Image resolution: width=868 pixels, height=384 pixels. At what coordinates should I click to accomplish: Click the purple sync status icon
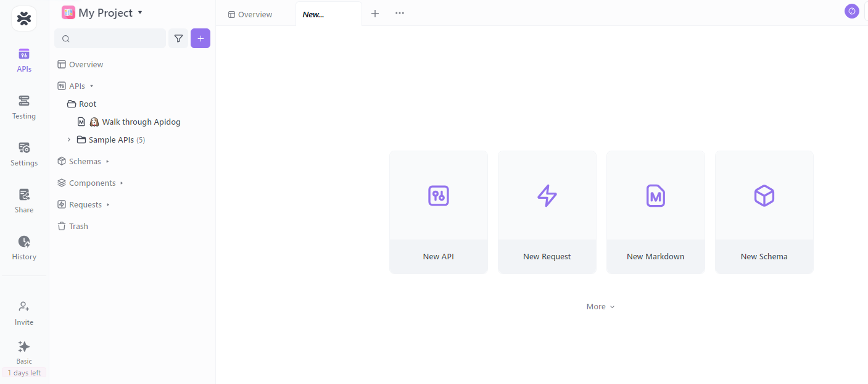(x=852, y=11)
